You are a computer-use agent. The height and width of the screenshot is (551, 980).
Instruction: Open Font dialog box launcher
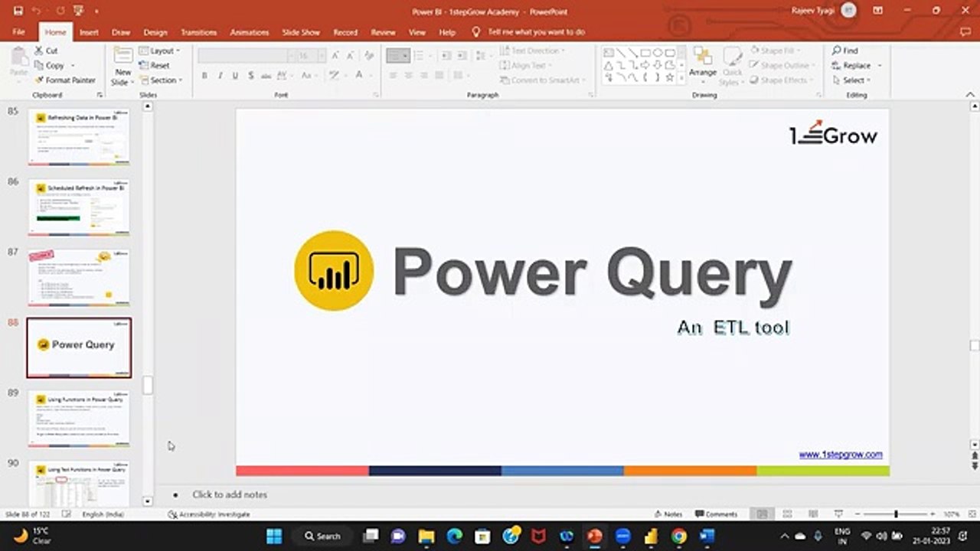[x=375, y=95]
